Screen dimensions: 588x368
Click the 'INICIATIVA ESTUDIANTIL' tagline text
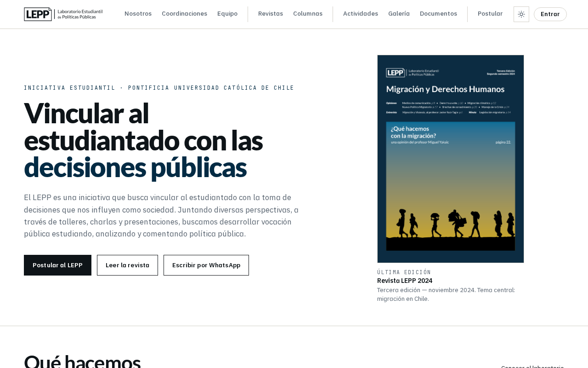pos(69,88)
